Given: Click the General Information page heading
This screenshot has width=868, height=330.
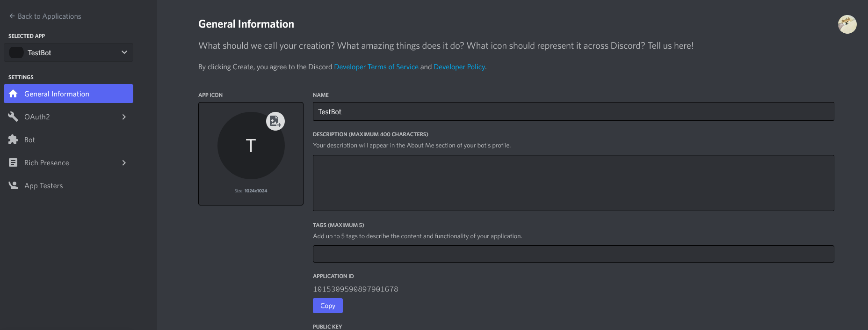Looking at the screenshot, I should coord(246,24).
